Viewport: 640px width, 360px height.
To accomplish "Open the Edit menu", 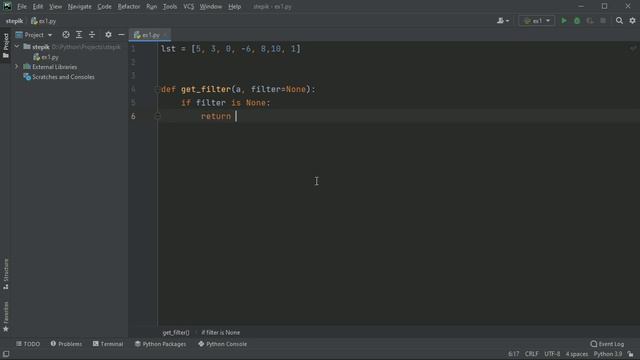I will point(38,7).
